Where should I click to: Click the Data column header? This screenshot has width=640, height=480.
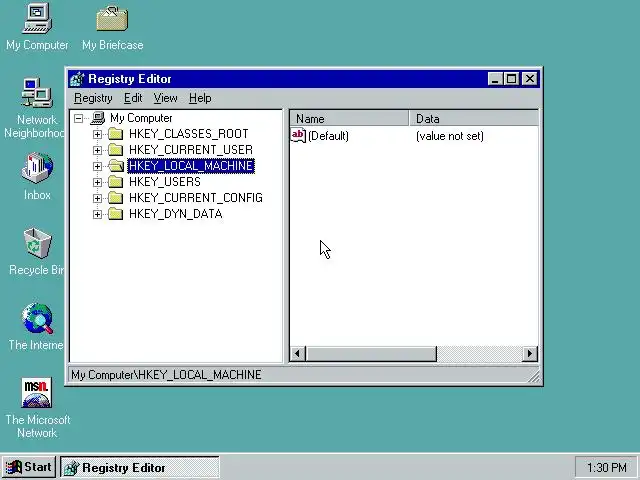(x=473, y=119)
